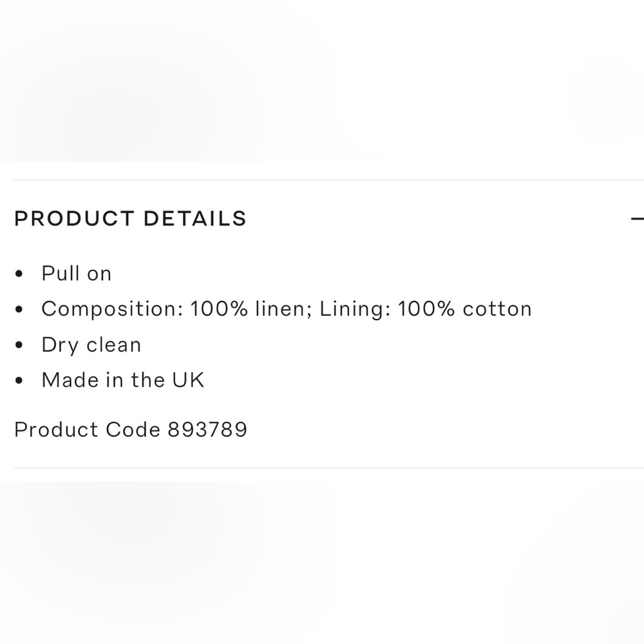The image size is (644, 644).
Task: Click the 'Dry clean' care instruction
Action: tap(91, 345)
